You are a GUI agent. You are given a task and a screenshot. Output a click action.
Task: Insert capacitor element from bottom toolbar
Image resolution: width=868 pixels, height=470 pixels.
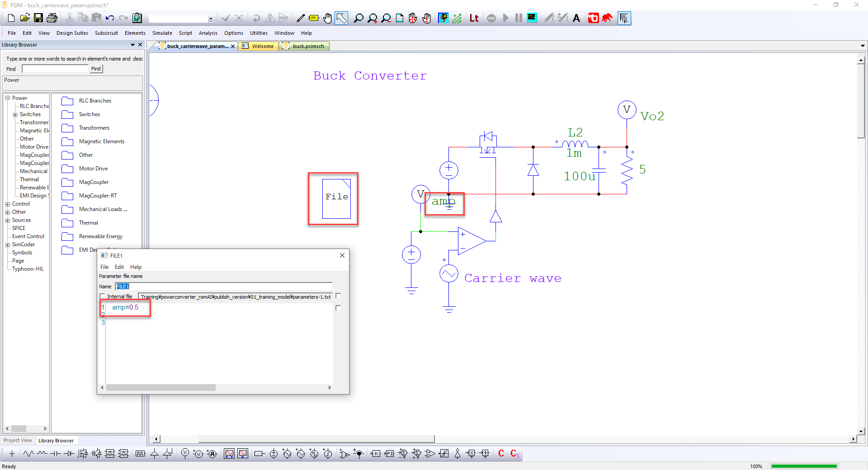[56, 453]
